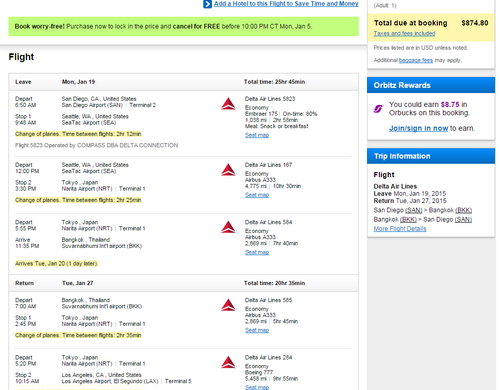Click the blue arrow icon beside Add a Hotel
The height and width of the screenshot is (390, 500).
207,4
